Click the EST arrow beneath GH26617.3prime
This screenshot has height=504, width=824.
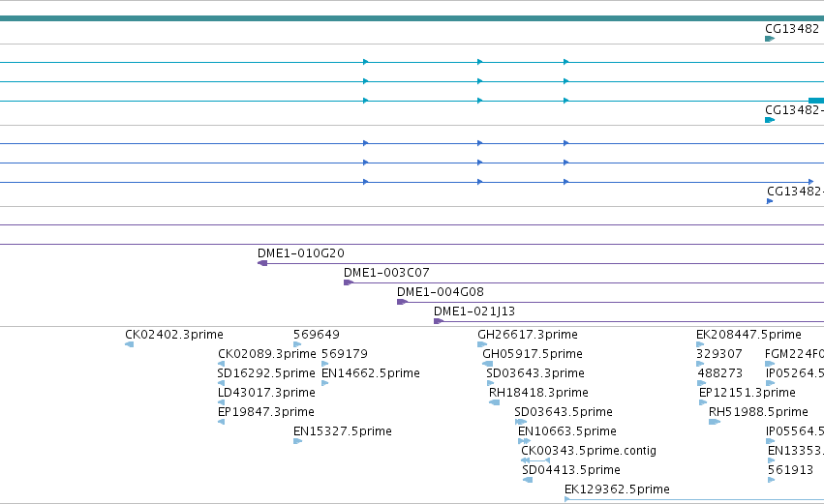pyautogui.click(x=482, y=345)
